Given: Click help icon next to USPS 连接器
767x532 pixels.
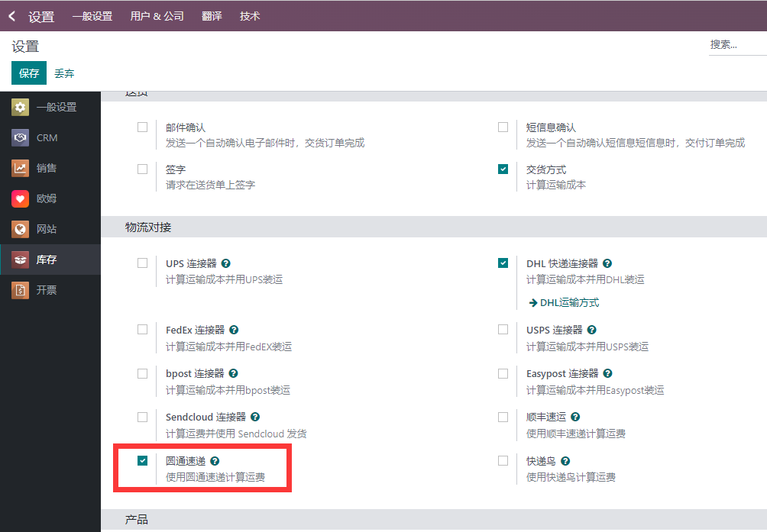Looking at the screenshot, I should [x=592, y=330].
